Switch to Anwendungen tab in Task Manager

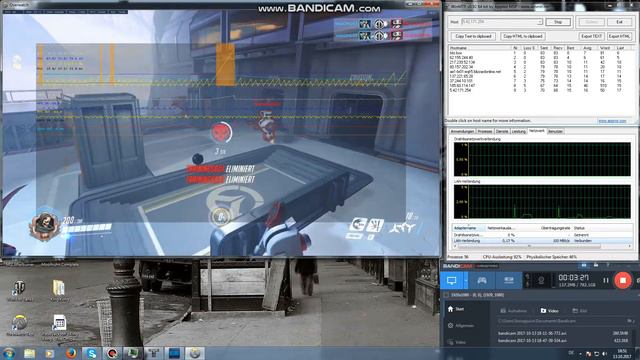coord(462,131)
